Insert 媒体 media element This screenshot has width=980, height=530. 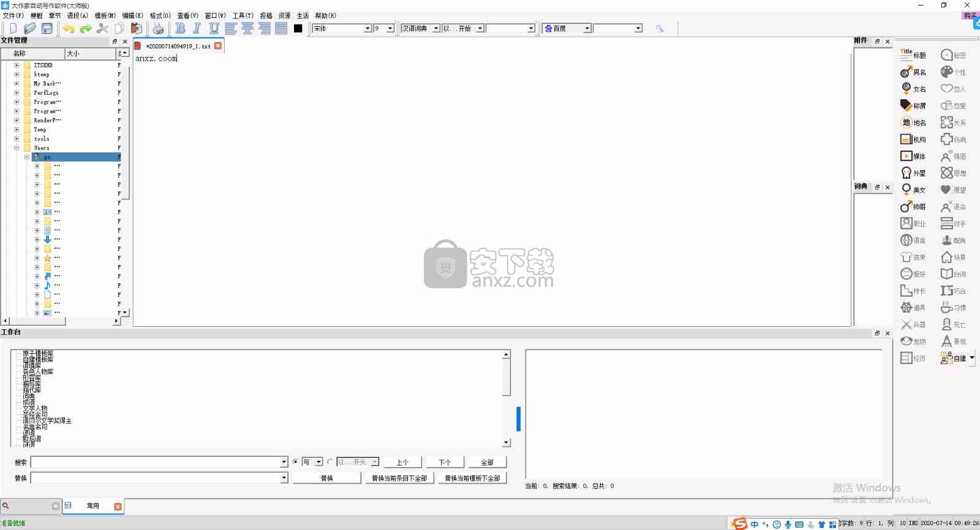tap(913, 156)
